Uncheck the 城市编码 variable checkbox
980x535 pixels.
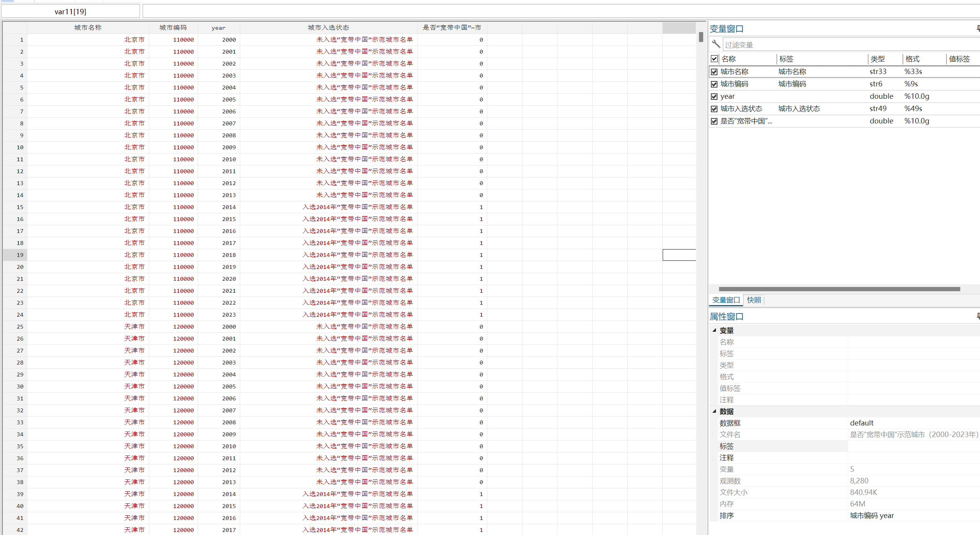pos(714,84)
